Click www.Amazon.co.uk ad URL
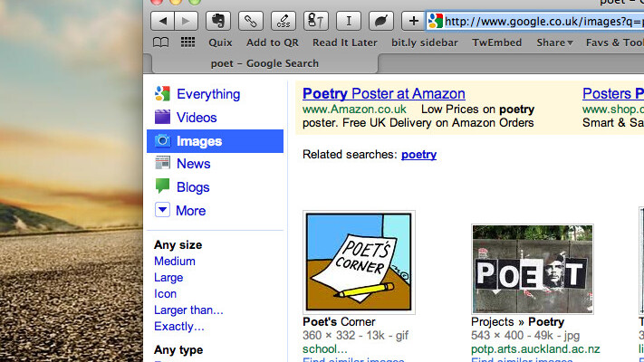The width and height of the screenshot is (644, 362). (354, 110)
